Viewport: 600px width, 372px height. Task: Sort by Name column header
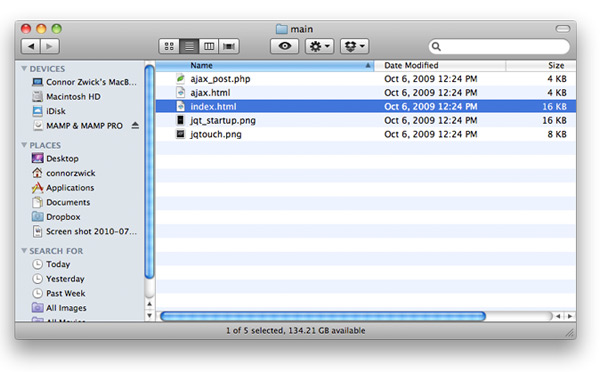[x=264, y=66]
